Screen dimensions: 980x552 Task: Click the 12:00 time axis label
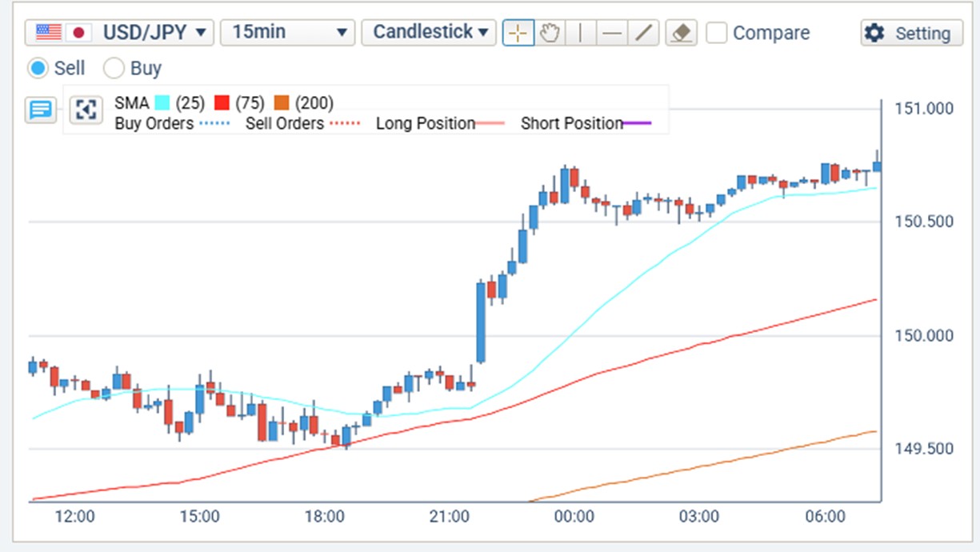pos(74,517)
